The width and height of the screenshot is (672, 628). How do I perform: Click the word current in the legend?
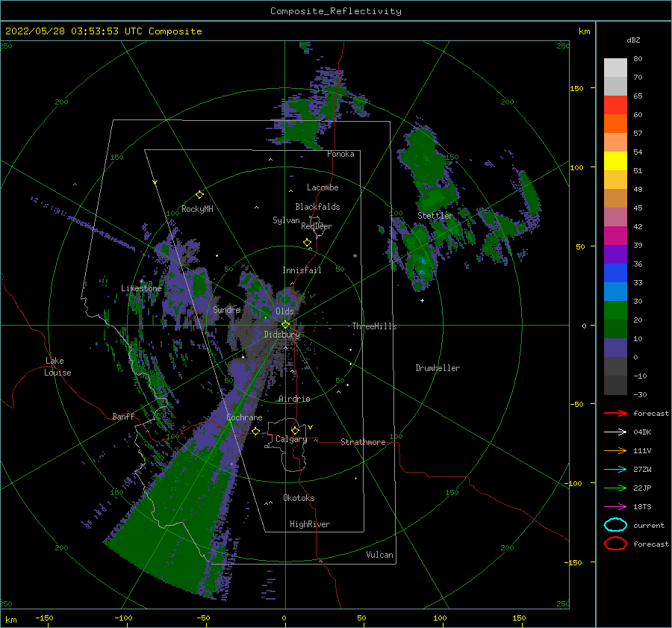(649, 525)
